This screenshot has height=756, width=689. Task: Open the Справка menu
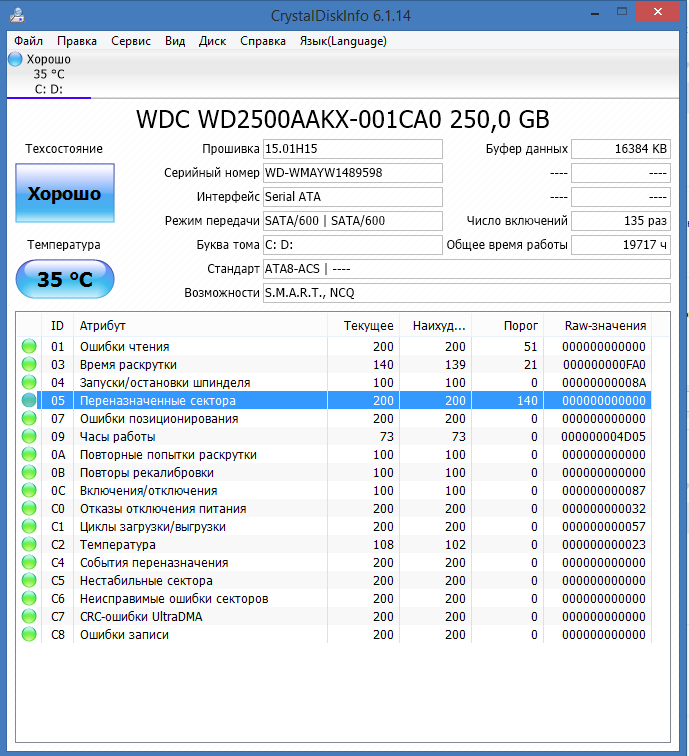[263, 41]
